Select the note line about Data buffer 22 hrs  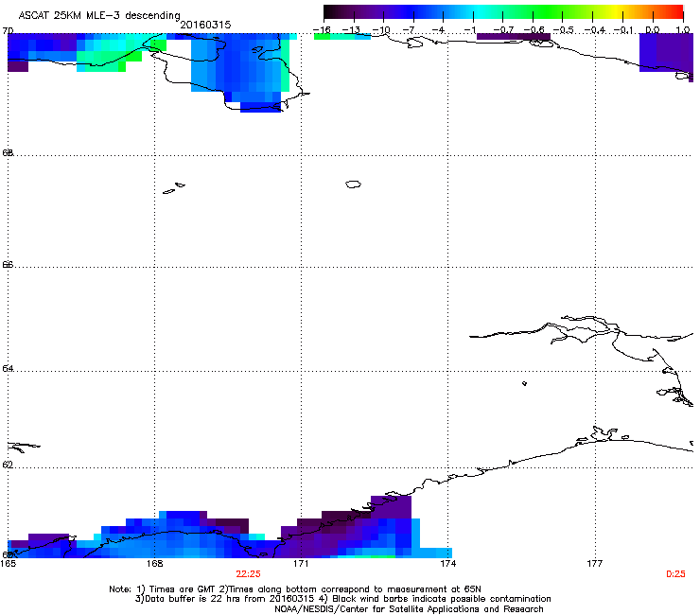pos(342,599)
